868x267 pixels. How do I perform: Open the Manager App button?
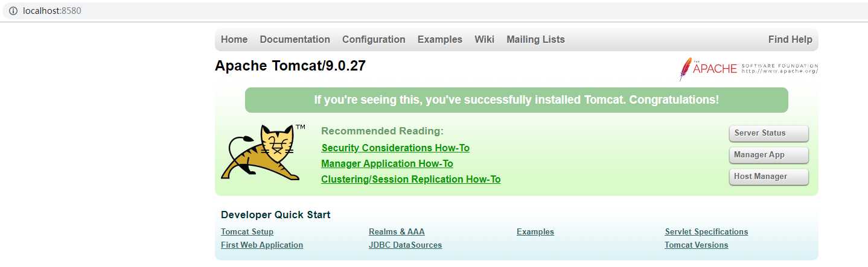click(768, 155)
